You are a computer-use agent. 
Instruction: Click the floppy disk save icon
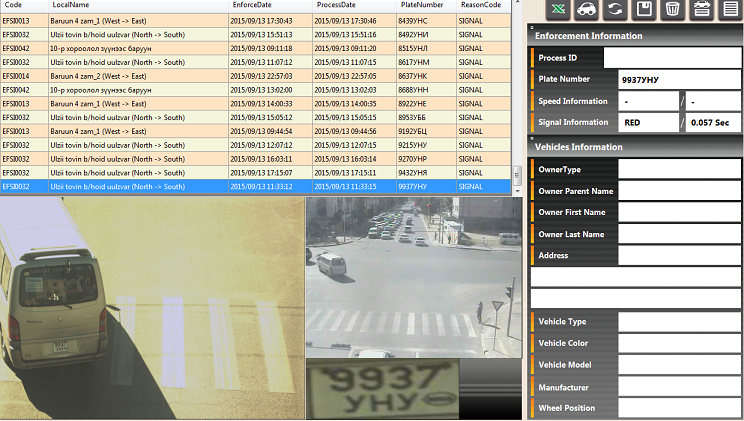645,10
